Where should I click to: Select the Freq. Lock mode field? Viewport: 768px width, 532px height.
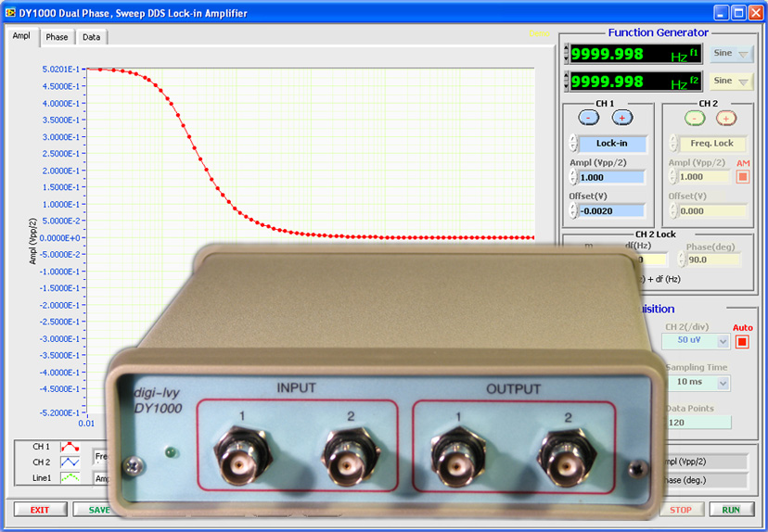pos(712,144)
